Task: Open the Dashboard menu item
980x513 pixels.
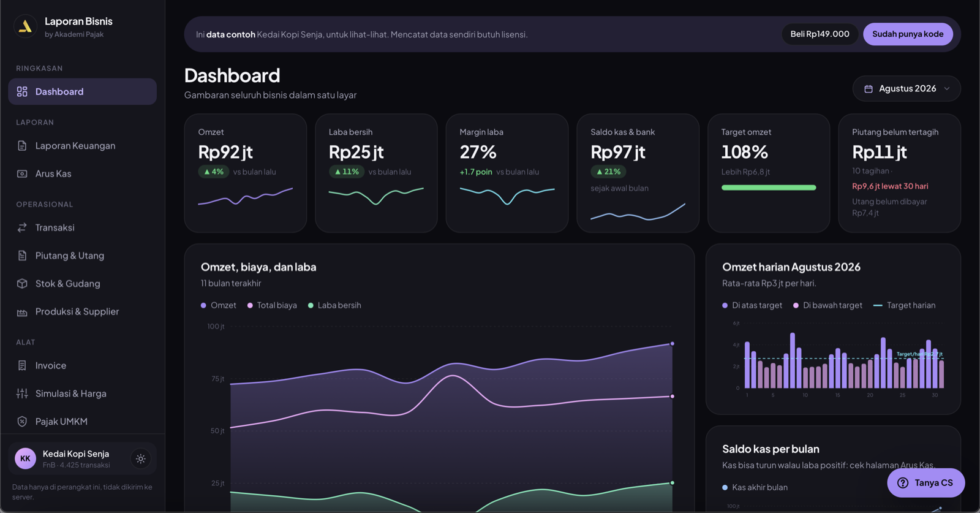Action: tap(83, 91)
